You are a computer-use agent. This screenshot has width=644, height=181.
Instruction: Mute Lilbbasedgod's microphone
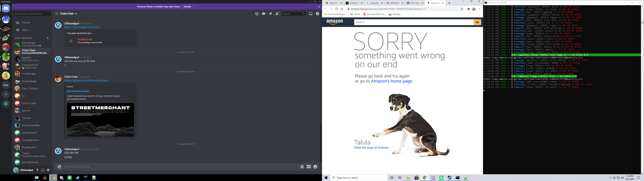pyautogui.click(x=38, y=170)
